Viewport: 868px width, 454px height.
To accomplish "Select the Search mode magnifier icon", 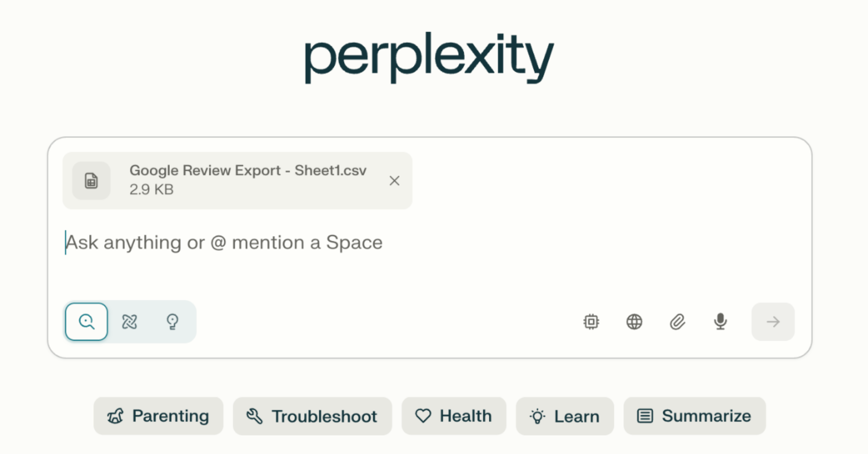I will pyautogui.click(x=86, y=322).
